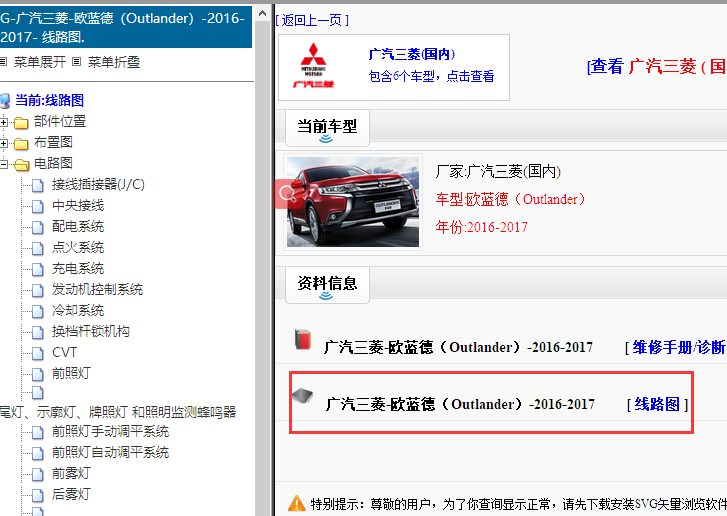Click document icon beside 前照灯自动调平系统

38,453
